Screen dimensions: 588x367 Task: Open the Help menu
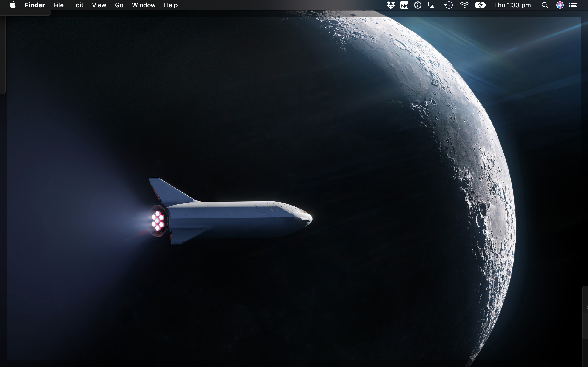[171, 5]
